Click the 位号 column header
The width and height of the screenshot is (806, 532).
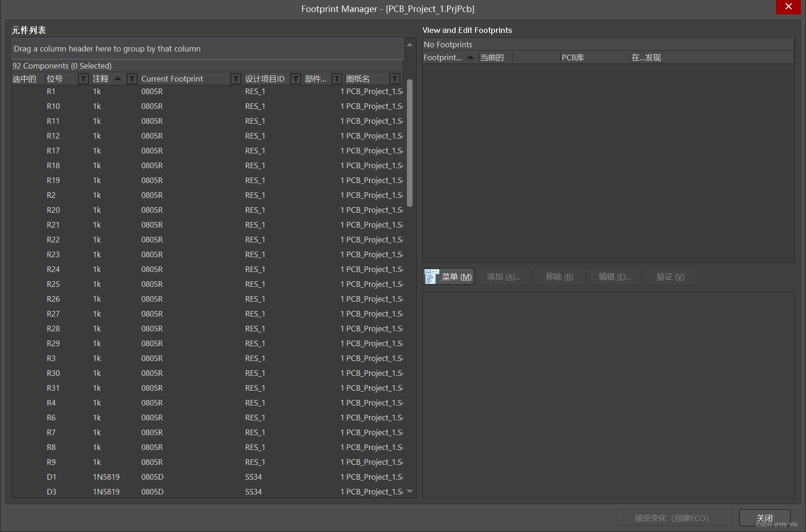[x=55, y=79]
